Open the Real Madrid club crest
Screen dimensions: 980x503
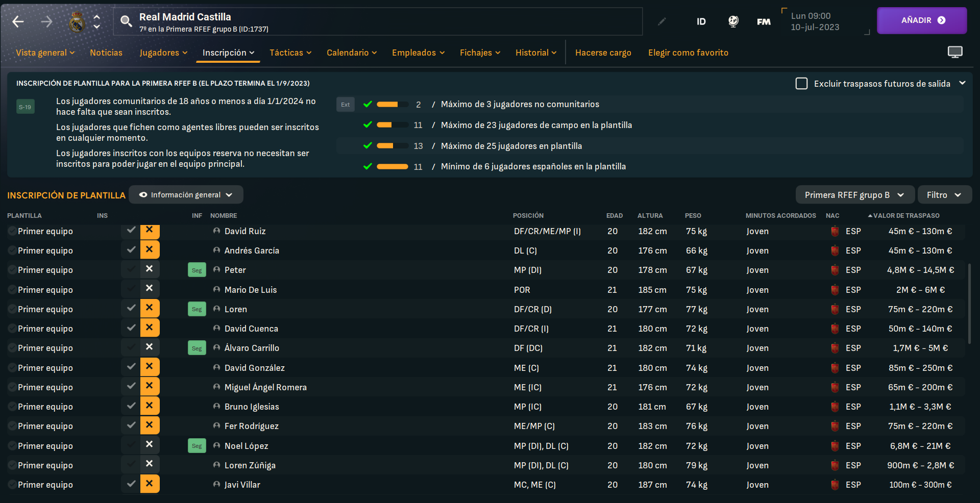pyautogui.click(x=77, y=22)
